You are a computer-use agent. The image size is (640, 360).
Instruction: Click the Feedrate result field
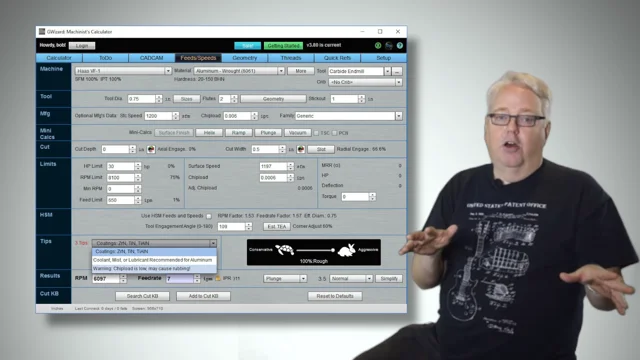(x=180, y=279)
